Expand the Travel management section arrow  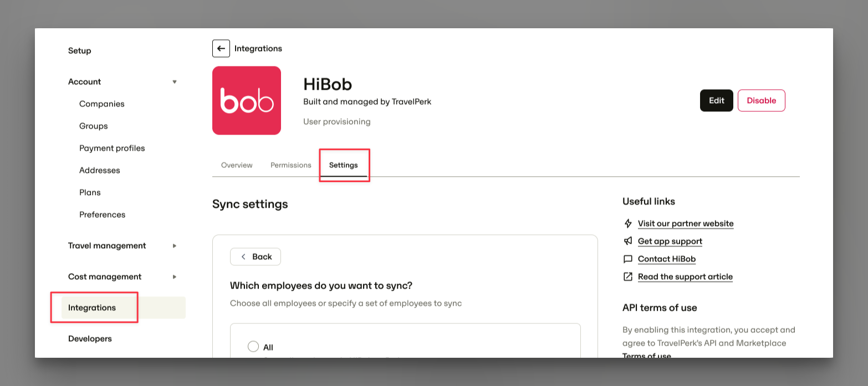[x=175, y=246]
